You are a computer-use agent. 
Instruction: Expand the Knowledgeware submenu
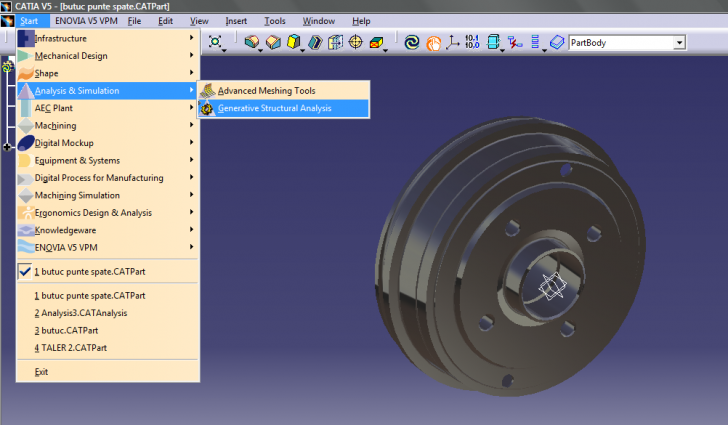108,230
